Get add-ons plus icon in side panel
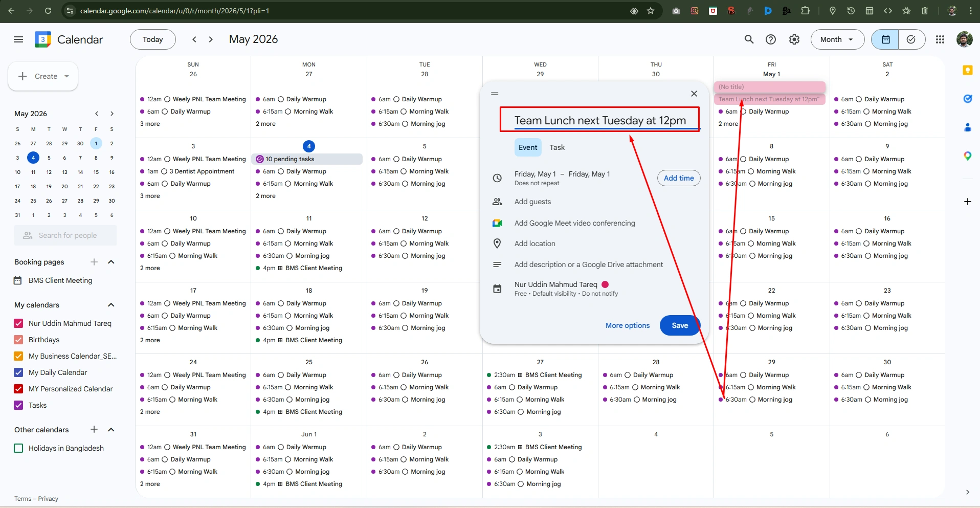The height and width of the screenshot is (508, 980). pyautogui.click(x=967, y=202)
